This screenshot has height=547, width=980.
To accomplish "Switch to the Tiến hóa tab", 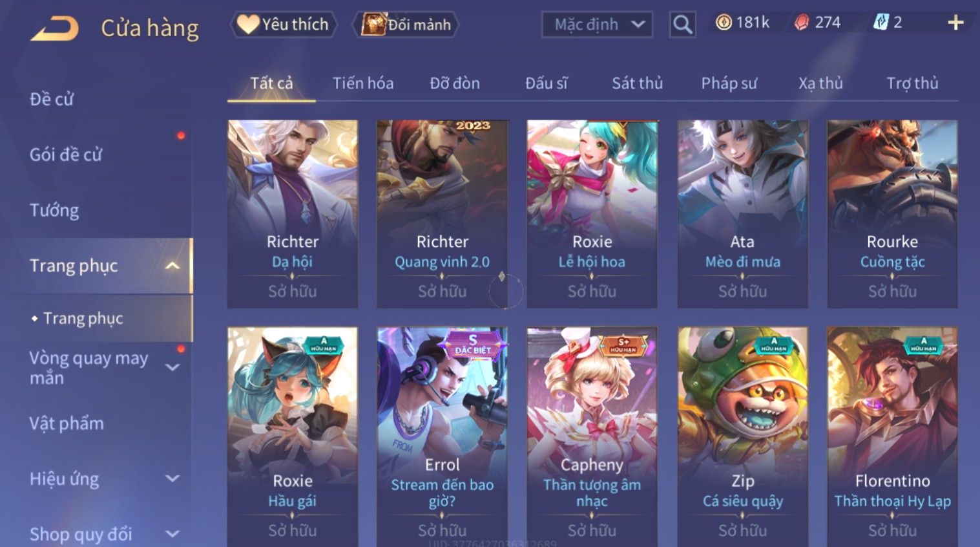I will coord(363,83).
